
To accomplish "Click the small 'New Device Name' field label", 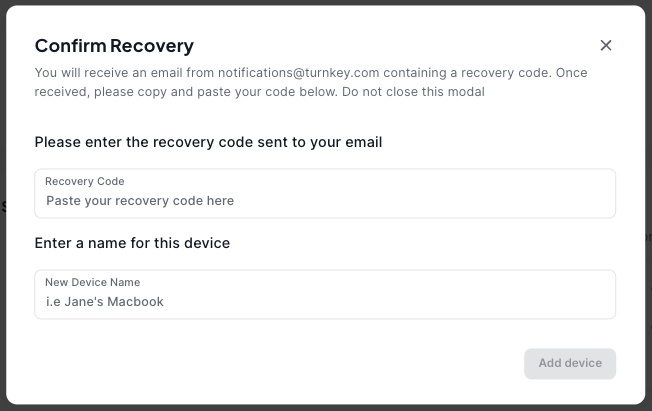I will pyautogui.click(x=92, y=282).
